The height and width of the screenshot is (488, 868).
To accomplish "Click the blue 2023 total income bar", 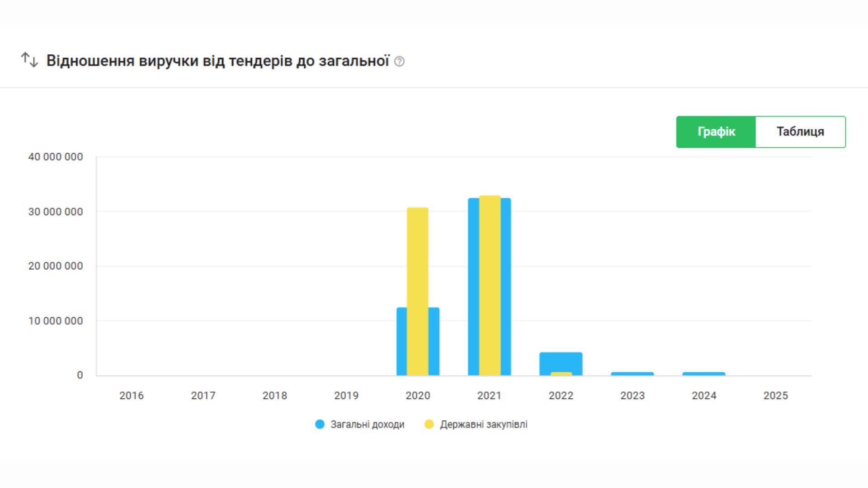I will 632,374.
